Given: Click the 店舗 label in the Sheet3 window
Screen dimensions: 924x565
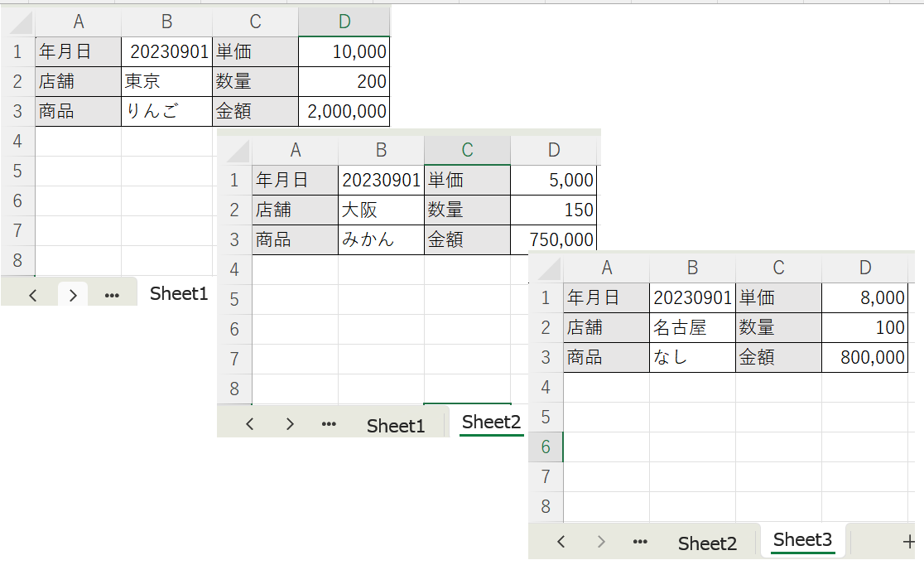Looking at the screenshot, I should click(x=606, y=327).
